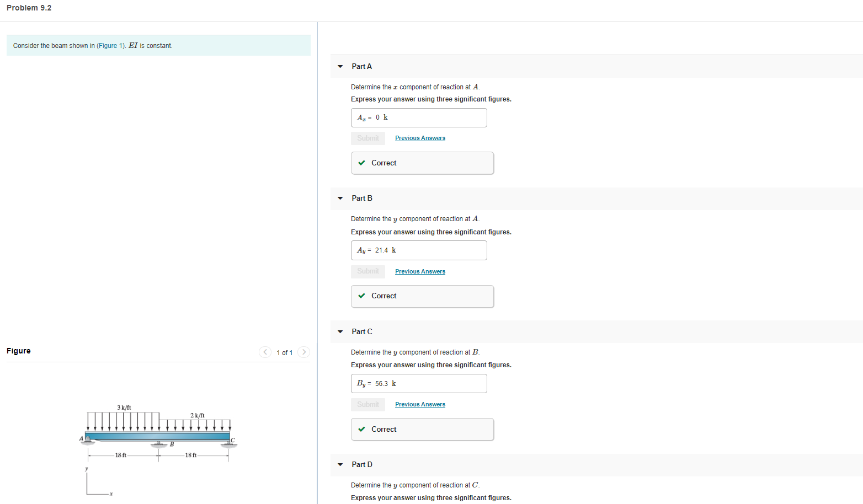Click the Part A Correct checkmark icon
Screen dimensions: 863x504
point(361,163)
